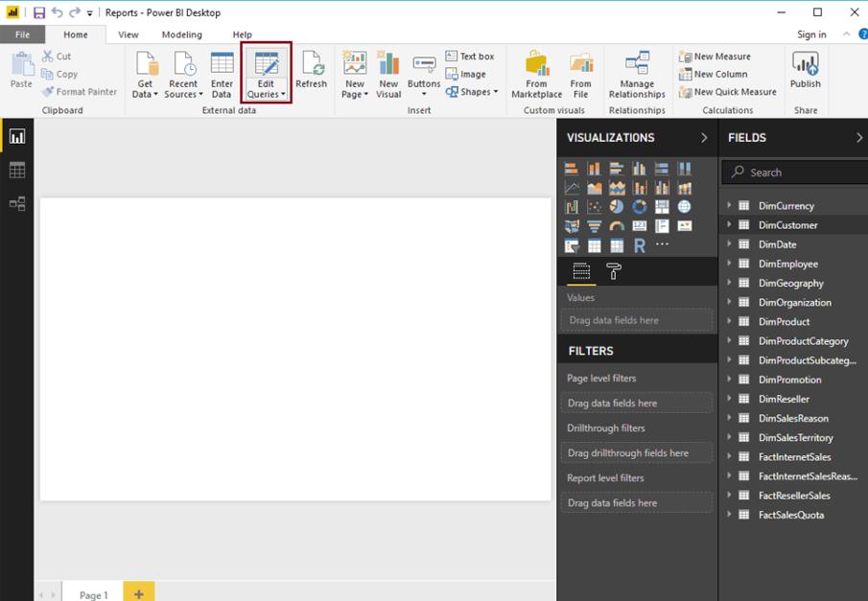Select the R script visual icon
Viewport: 868px width, 601px height.
click(639, 245)
